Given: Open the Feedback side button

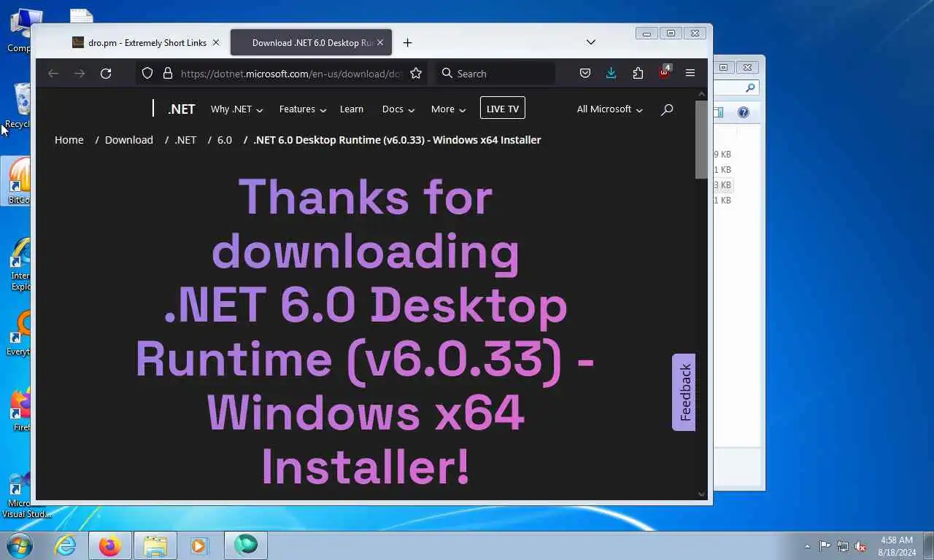Looking at the screenshot, I should [684, 392].
